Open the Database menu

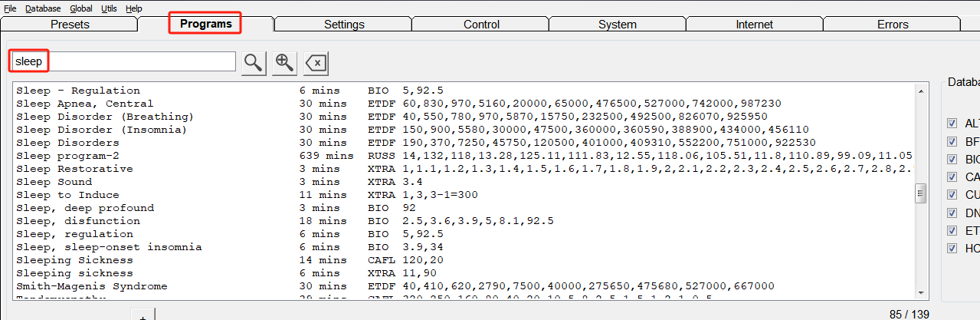point(42,8)
